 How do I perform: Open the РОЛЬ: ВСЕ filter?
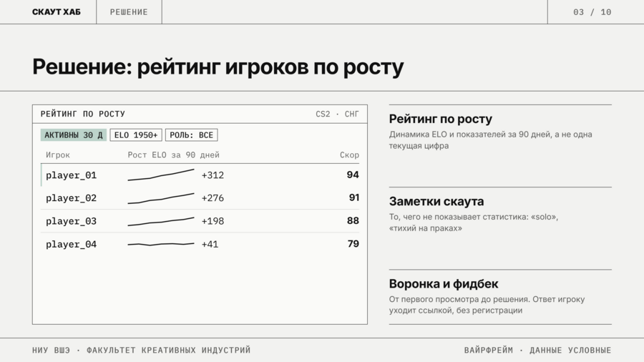tap(191, 135)
